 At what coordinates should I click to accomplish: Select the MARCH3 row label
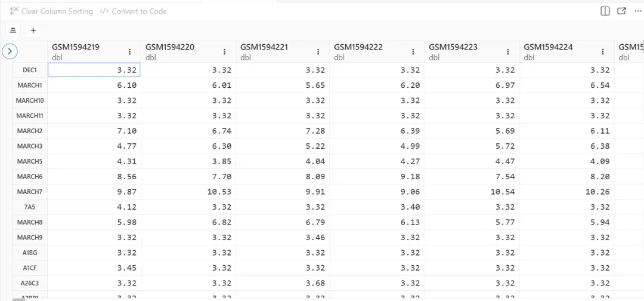click(x=30, y=146)
